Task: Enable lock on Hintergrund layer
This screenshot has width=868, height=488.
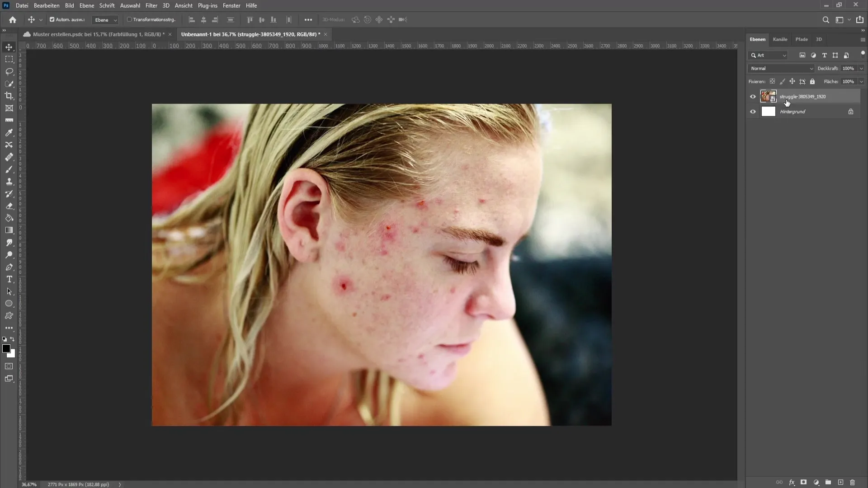Action: [x=851, y=112]
